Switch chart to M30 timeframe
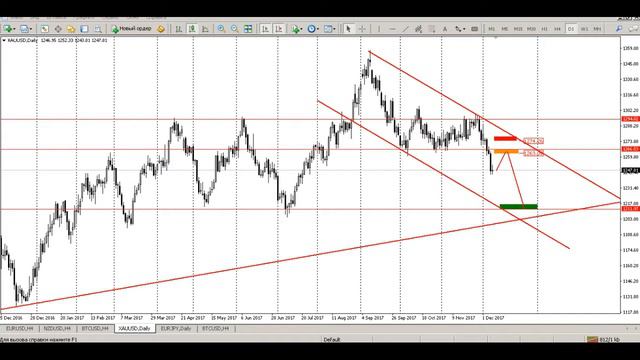640x360 pixels. click(531, 29)
